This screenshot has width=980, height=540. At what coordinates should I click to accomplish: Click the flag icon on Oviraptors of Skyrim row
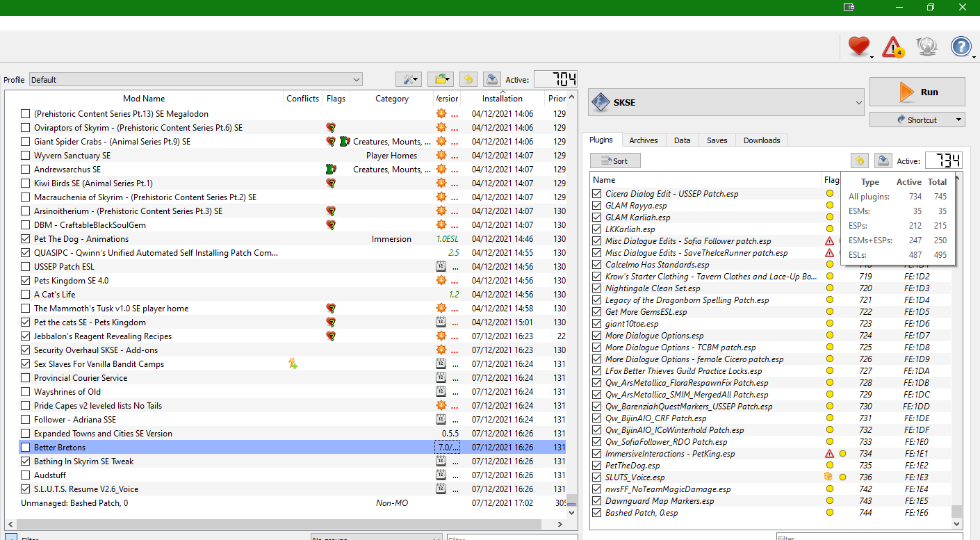coord(332,128)
